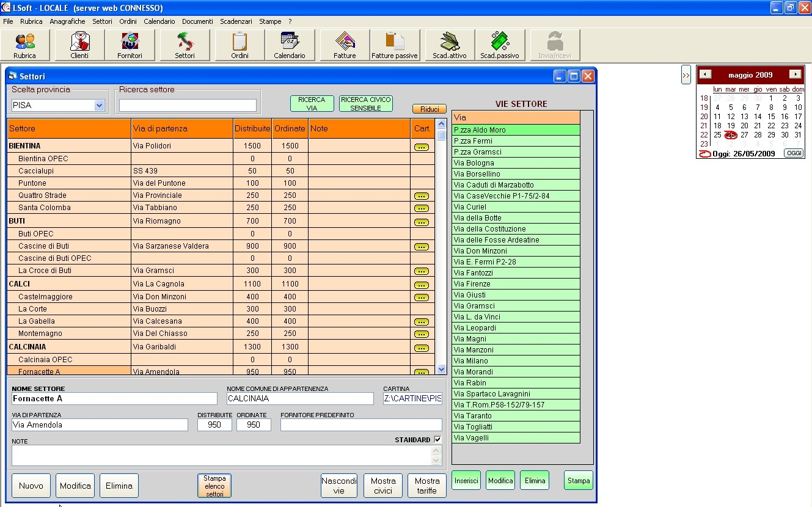Click the sectors table scrollbar up arrow
The height and width of the screenshot is (507, 812).
pos(441,124)
